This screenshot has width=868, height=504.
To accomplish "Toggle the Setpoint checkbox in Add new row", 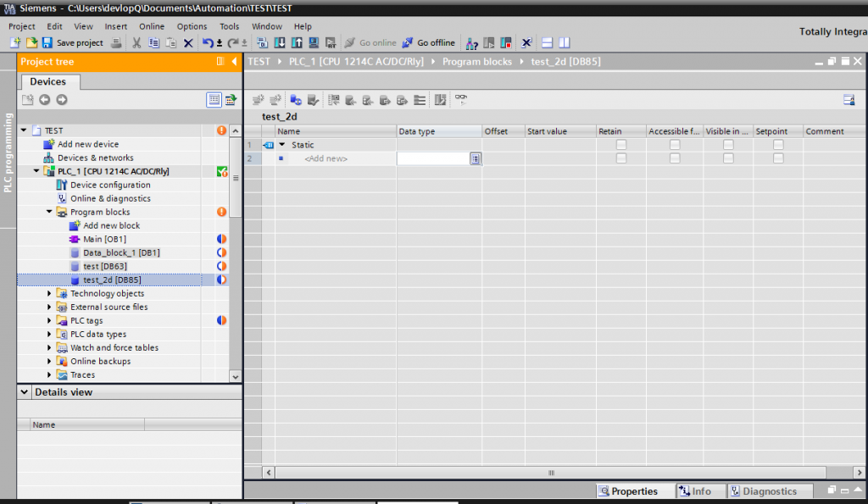I will [x=778, y=158].
